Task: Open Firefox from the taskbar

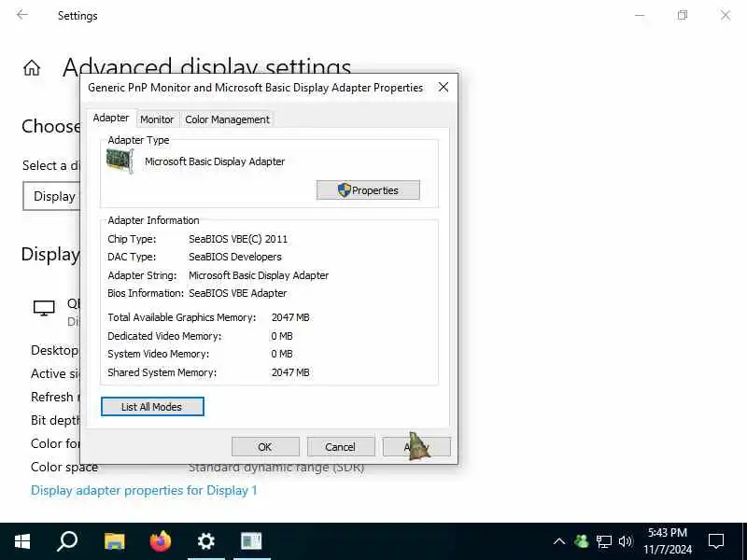Action: pos(161,541)
